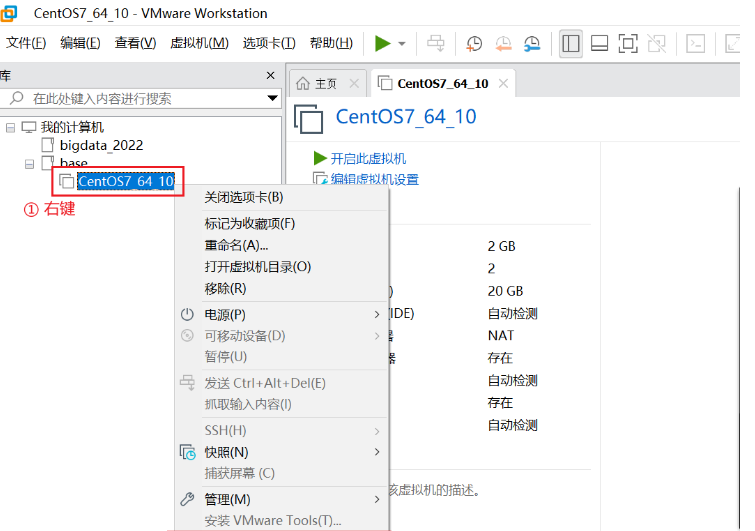Click the snapshot icon beside 快照(N)
The width and height of the screenshot is (755, 531).
point(187,452)
